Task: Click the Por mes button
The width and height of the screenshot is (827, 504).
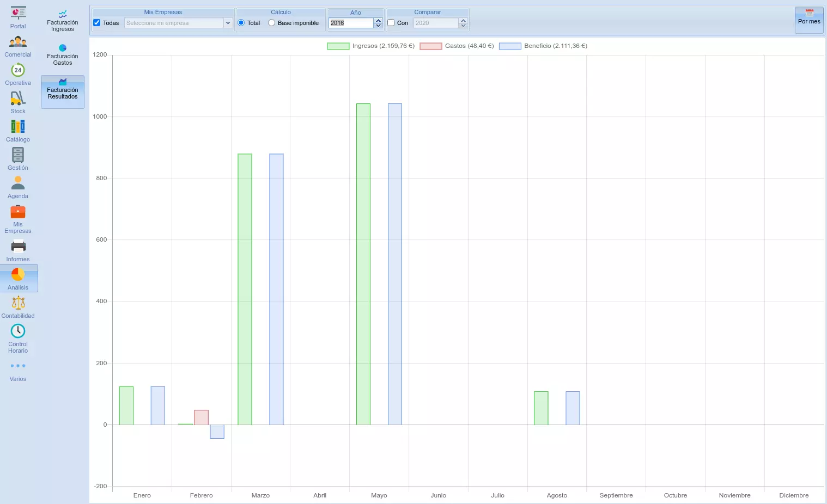Action: (809, 20)
